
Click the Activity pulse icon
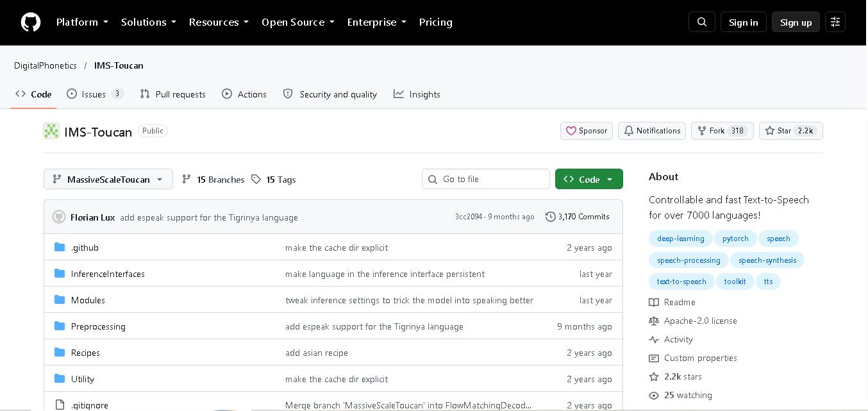click(654, 339)
